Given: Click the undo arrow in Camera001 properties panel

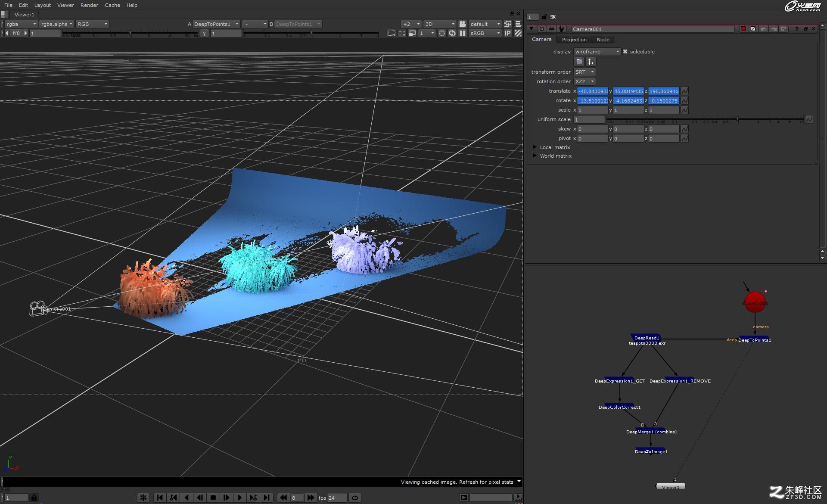Looking at the screenshot, I should pos(763,29).
